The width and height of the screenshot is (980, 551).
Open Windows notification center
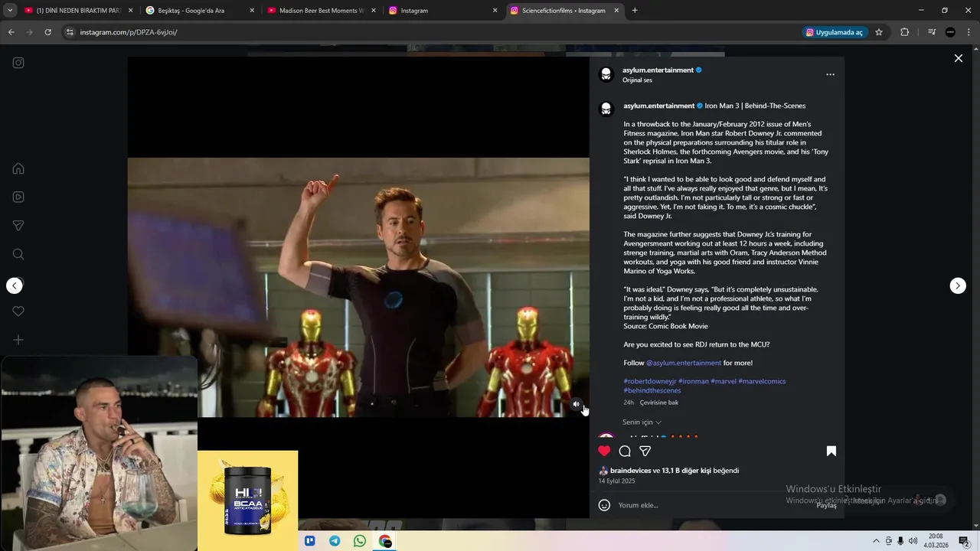pyautogui.click(x=964, y=541)
